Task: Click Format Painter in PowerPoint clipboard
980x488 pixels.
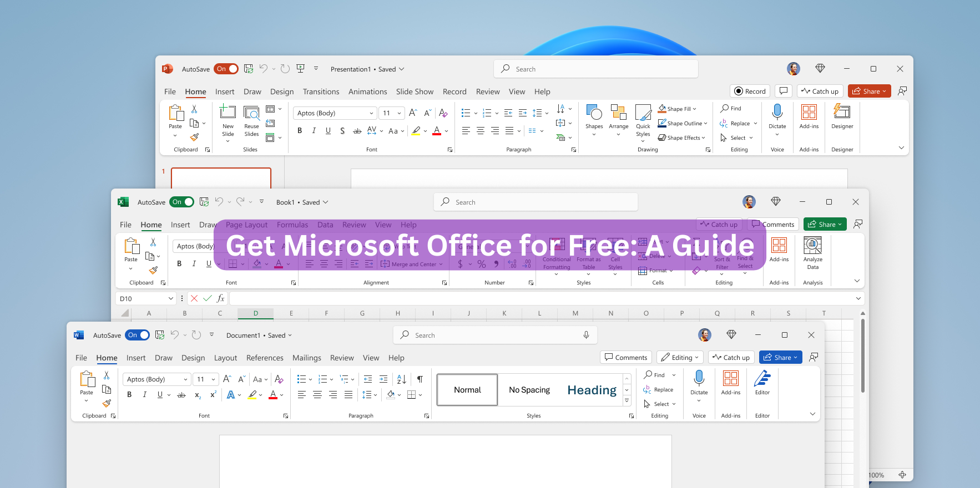Action: (194, 137)
